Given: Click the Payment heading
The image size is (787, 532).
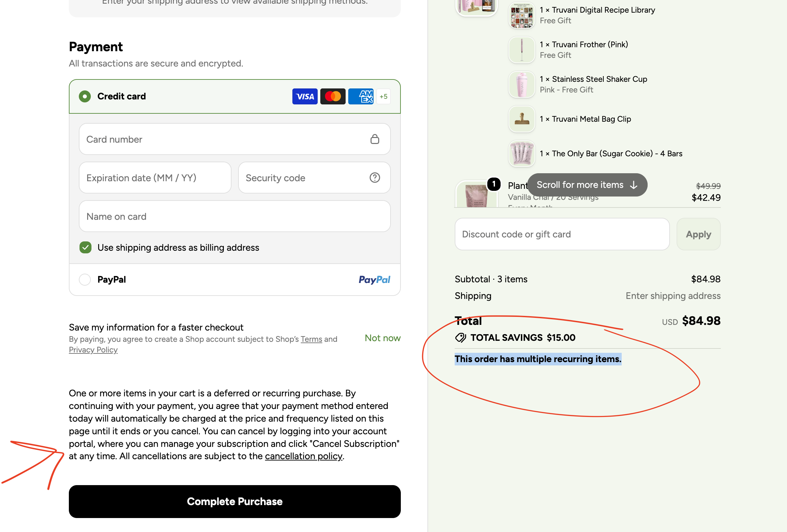Looking at the screenshot, I should 95,47.
